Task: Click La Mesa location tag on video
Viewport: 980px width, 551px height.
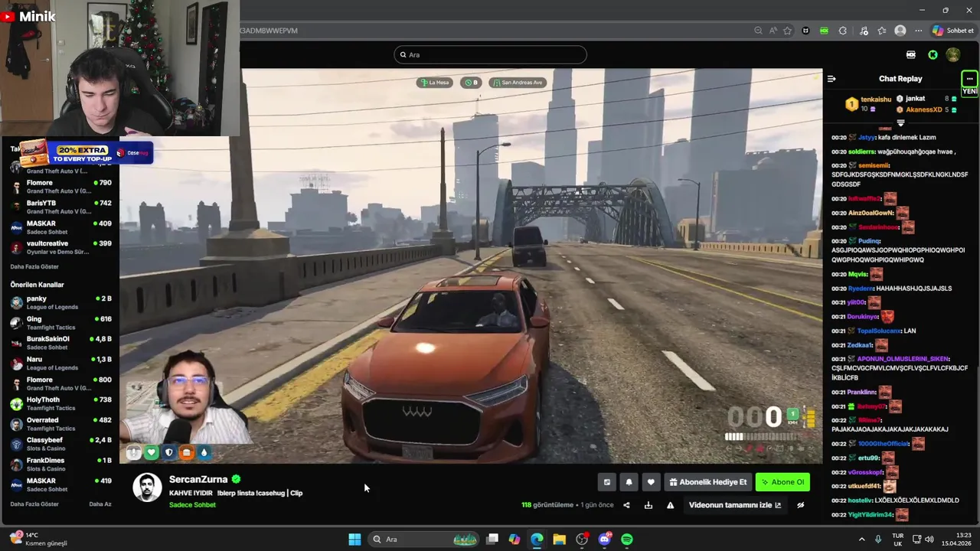Action: pyautogui.click(x=434, y=83)
